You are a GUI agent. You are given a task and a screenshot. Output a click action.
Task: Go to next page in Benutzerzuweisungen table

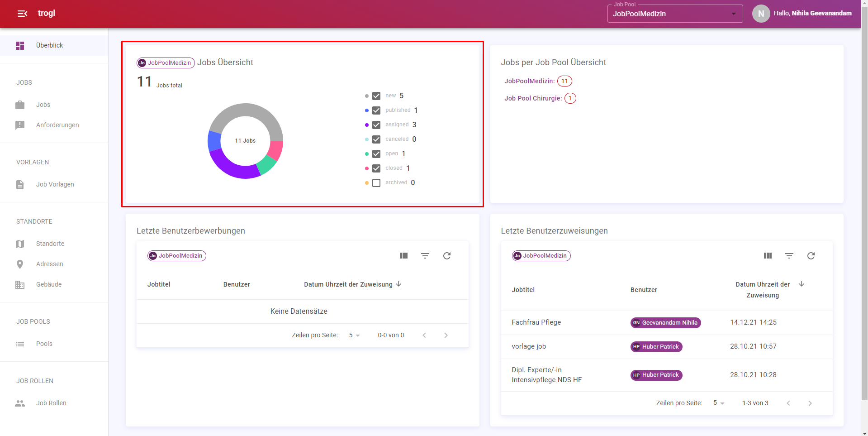810,403
